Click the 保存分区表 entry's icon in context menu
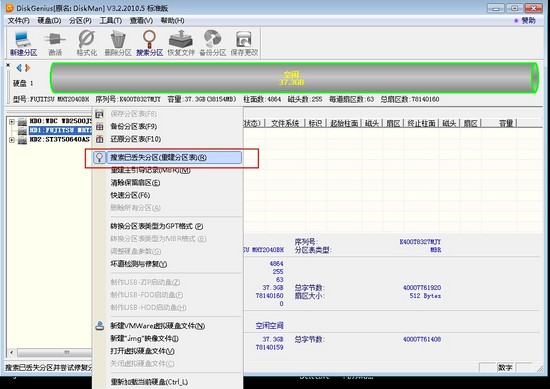 100,114
